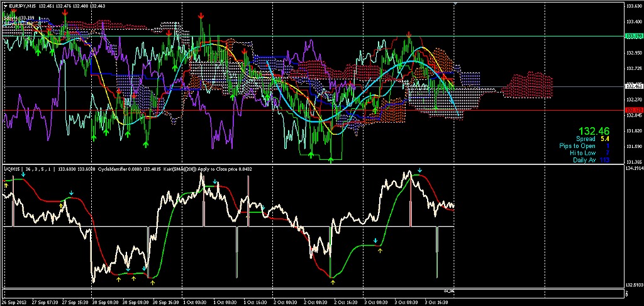Click the 2 Oct 16:30 time axis label
The width and height of the screenshot is (644, 306).
[345, 302]
